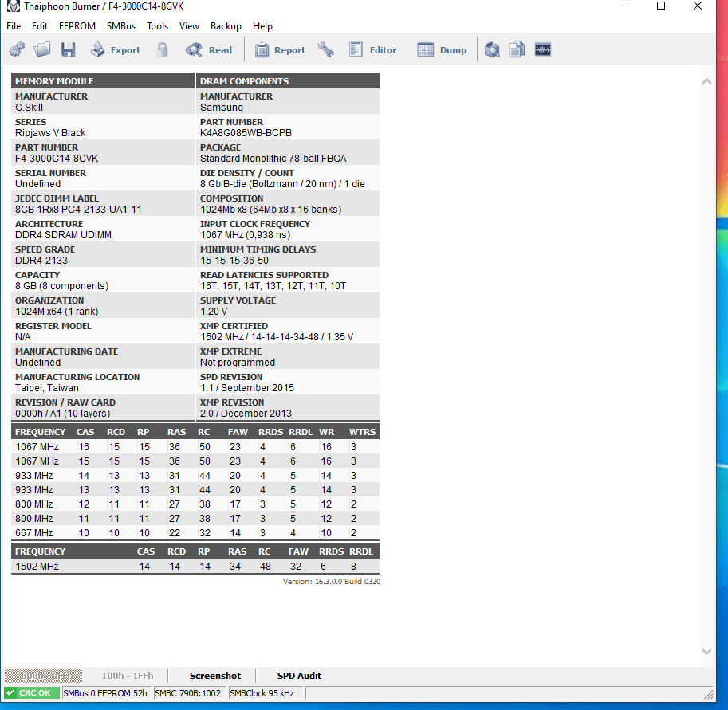Viewport: 728px width, 710px height.
Task: Click the memory chip waveform icon
Action: tap(543, 49)
